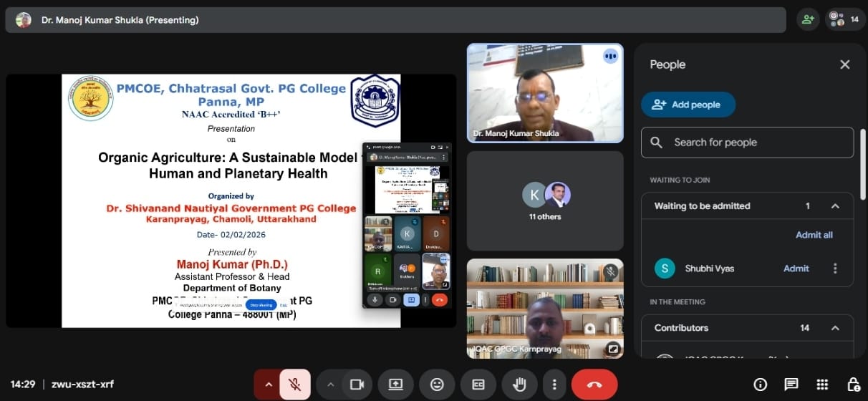Image resolution: width=868 pixels, height=401 pixels.
Task: Open the chat with everyone panel
Action: click(x=791, y=385)
